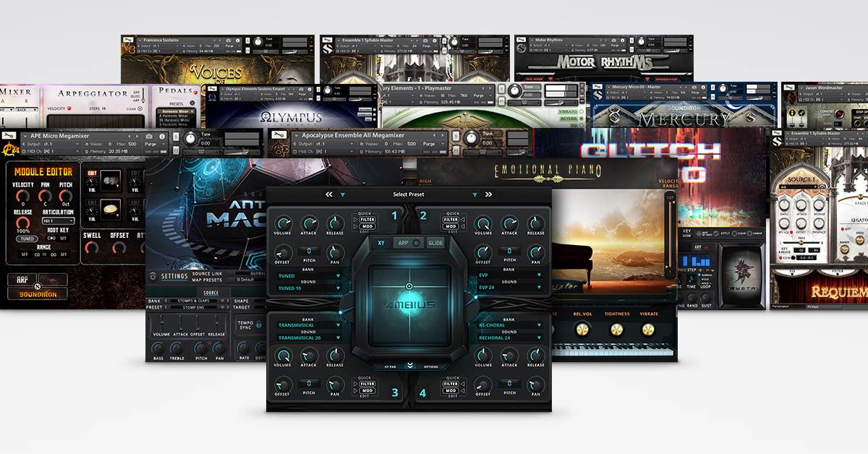Switch to the XY tab in Ambius
Image resolution: width=868 pixels, height=454 pixels.
point(381,244)
